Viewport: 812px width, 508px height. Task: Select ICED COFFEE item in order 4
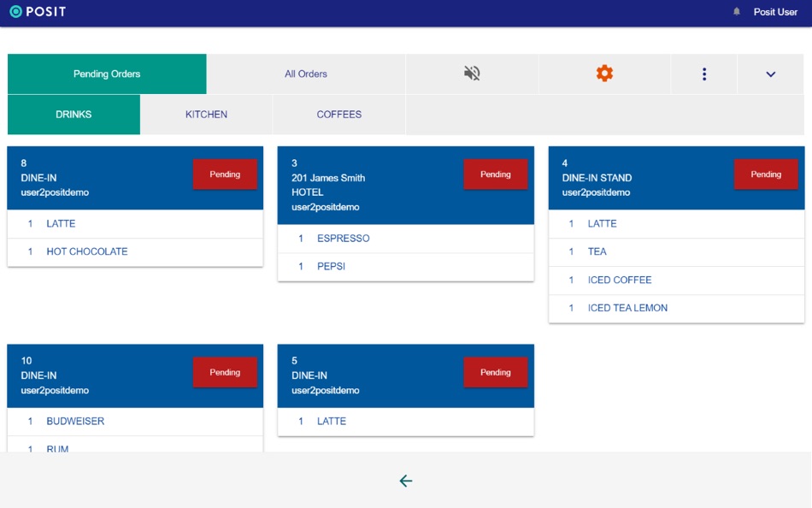[676, 281]
